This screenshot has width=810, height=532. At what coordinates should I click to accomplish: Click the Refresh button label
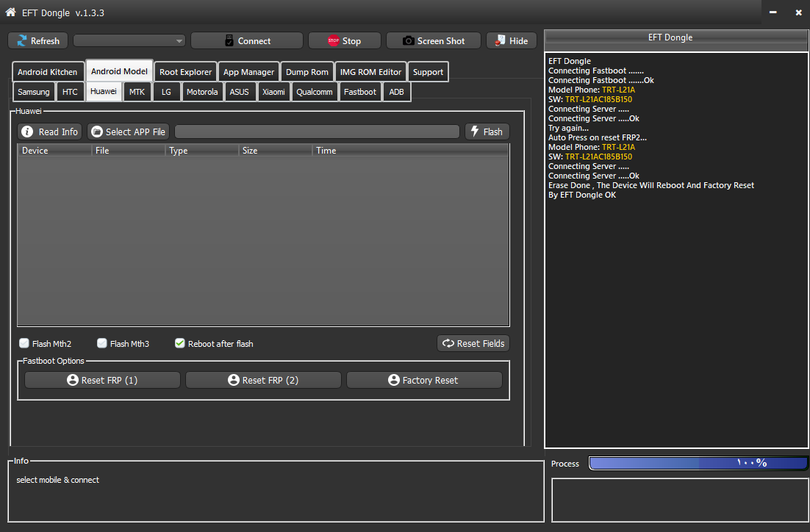coord(45,41)
